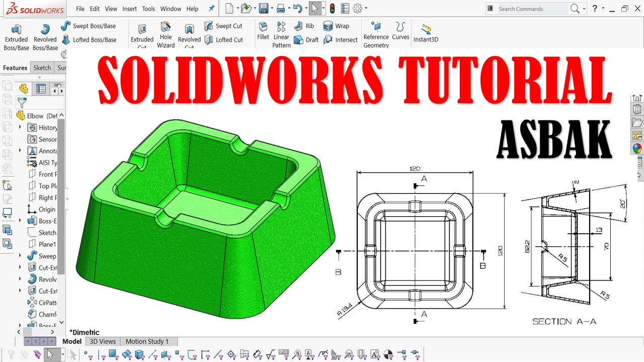Select the Intersect tool
The width and height of the screenshot is (644, 362).
pyautogui.click(x=341, y=40)
